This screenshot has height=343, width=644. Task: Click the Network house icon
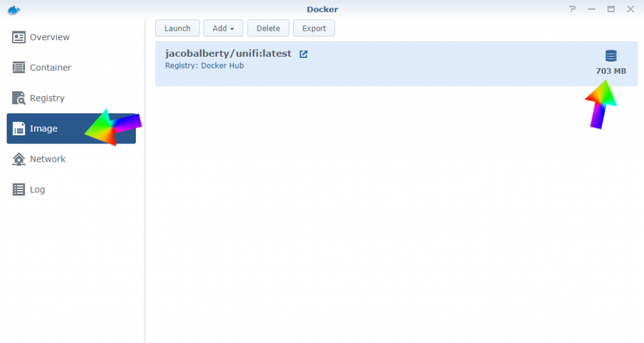[18, 159]
